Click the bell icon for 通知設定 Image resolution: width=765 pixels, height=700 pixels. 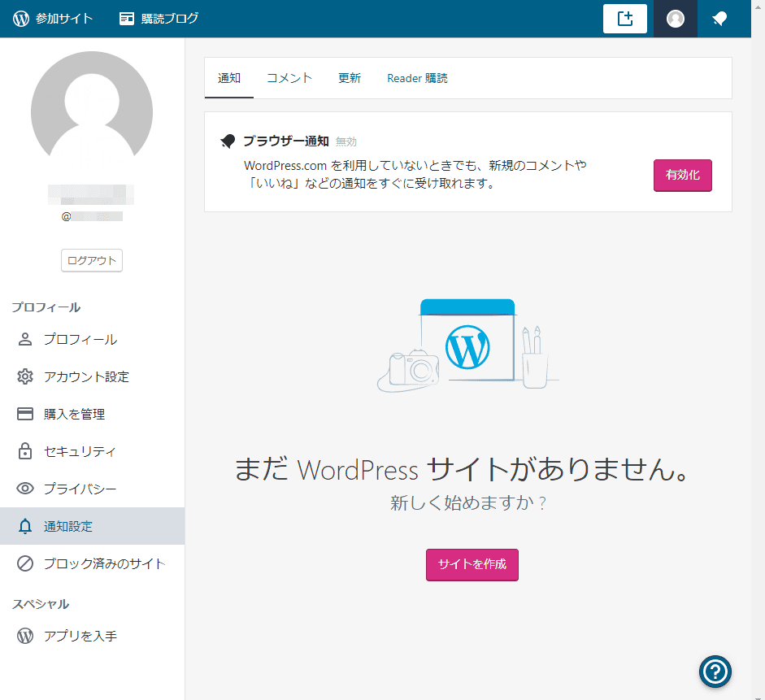[25, 526]
